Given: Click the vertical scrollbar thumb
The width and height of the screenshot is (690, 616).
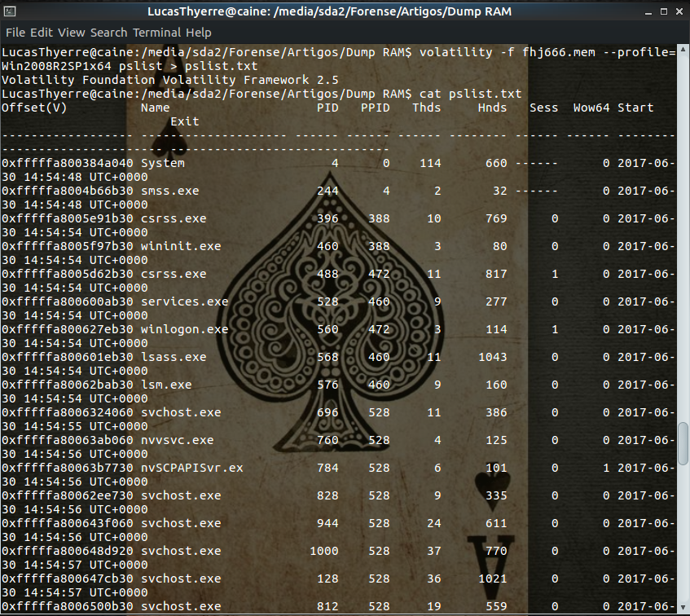Looking at the screenshot, I should tap(683, 443).
